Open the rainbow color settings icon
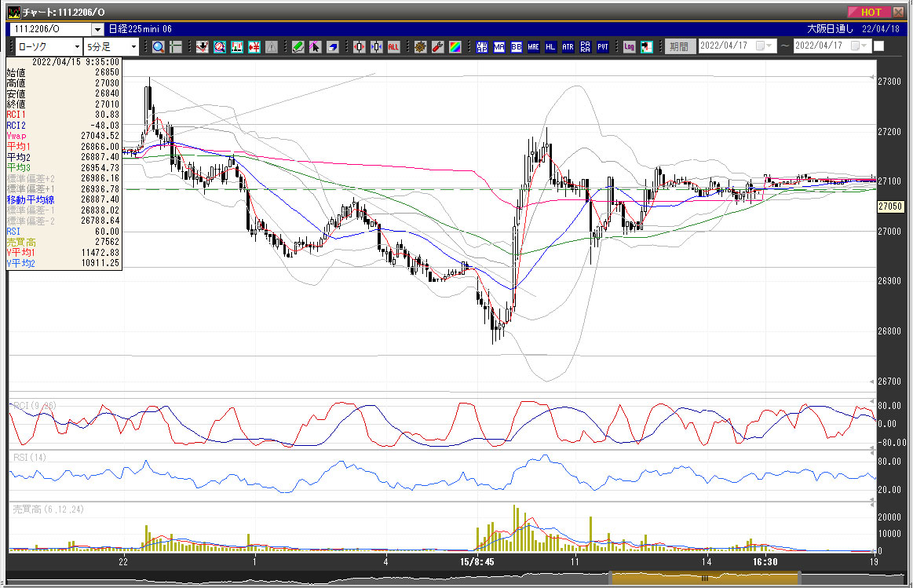913x588 pixels. [455, 47]
